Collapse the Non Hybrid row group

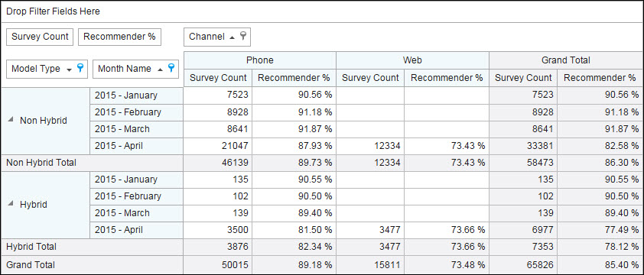click(11, 119)
